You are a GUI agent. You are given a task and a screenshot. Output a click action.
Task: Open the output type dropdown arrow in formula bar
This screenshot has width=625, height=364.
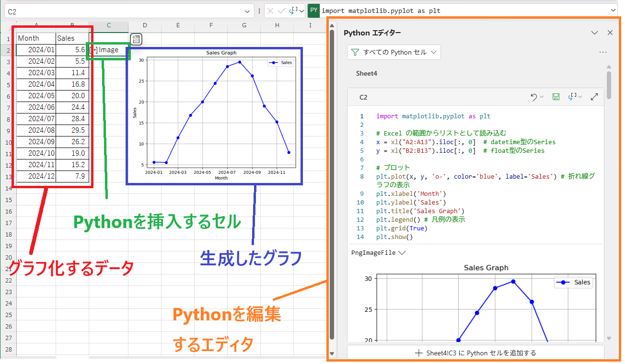coord(301,11)
